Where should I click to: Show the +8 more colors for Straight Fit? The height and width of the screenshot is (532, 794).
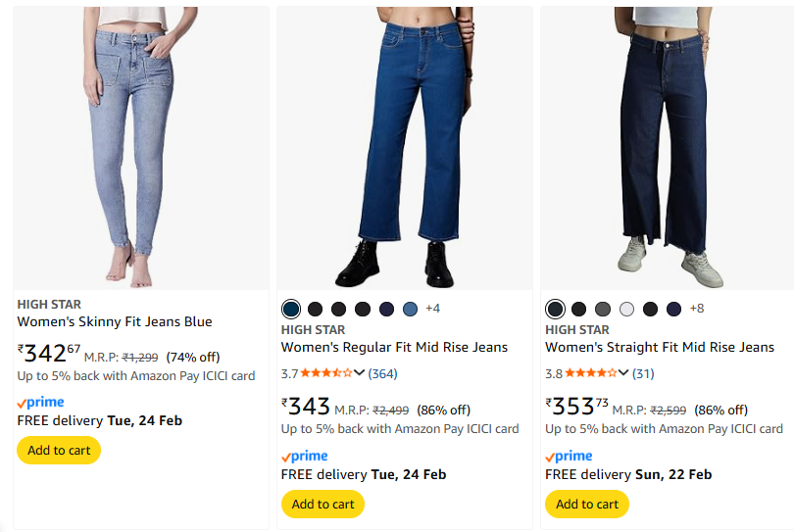coord(697,309)
